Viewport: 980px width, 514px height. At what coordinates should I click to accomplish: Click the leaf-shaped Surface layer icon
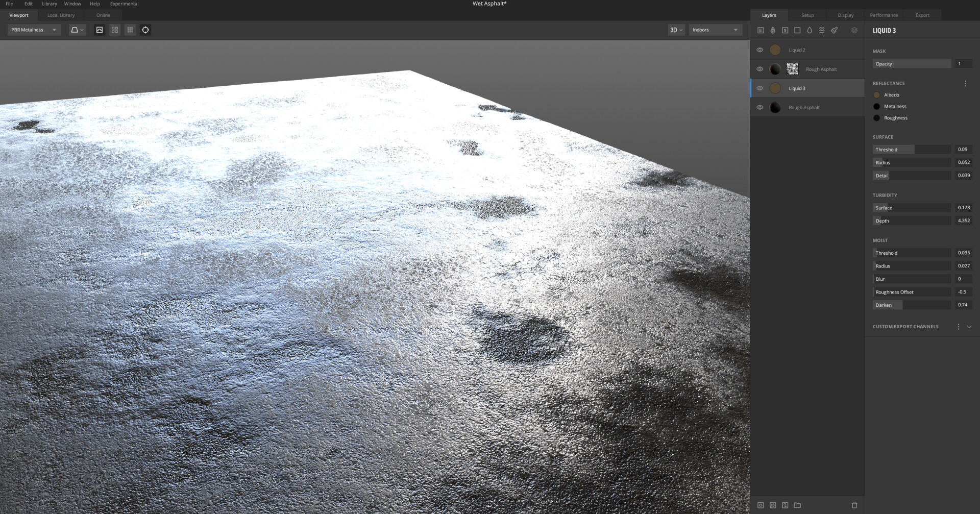point(772,30)
